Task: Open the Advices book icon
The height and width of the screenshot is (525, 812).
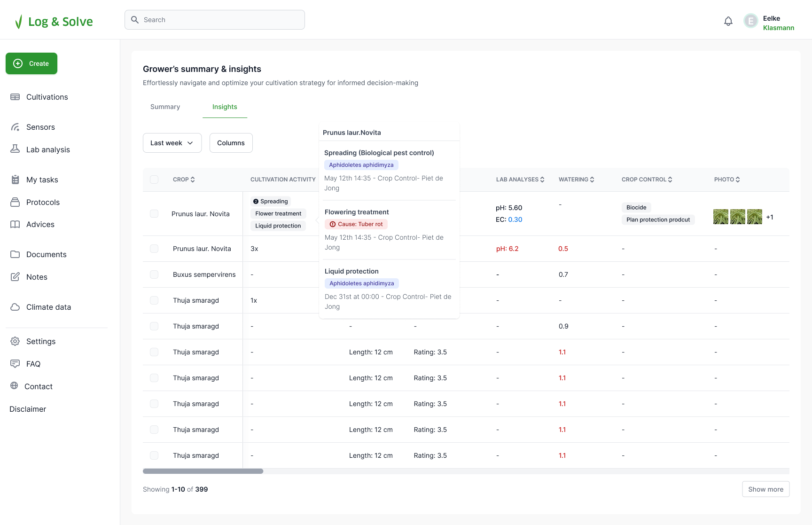Action: (x=15, y=224)
